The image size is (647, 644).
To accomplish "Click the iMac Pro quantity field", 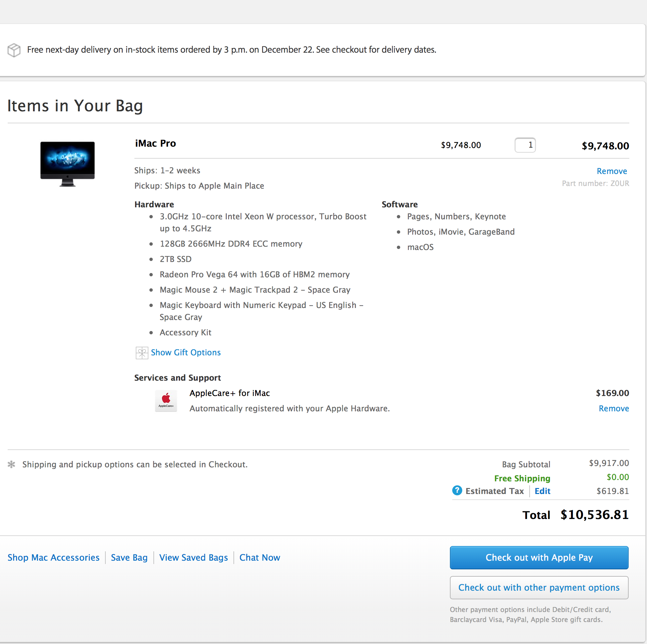I will 525,145.
